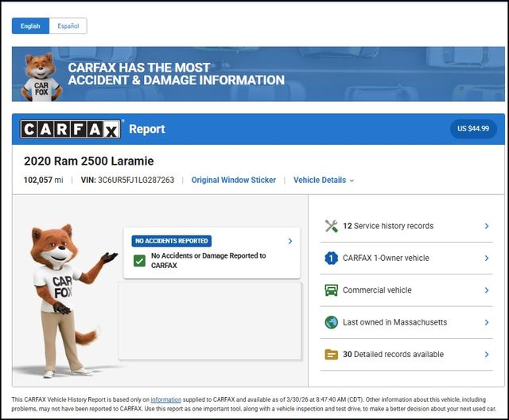
Task: Expand the No Accidents Reported card arrow
Action: click(289, 241)
